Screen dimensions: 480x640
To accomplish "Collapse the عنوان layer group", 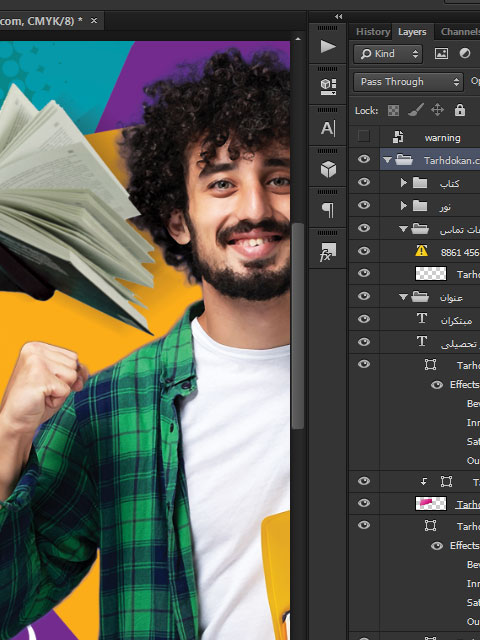I will pos(403,297).
